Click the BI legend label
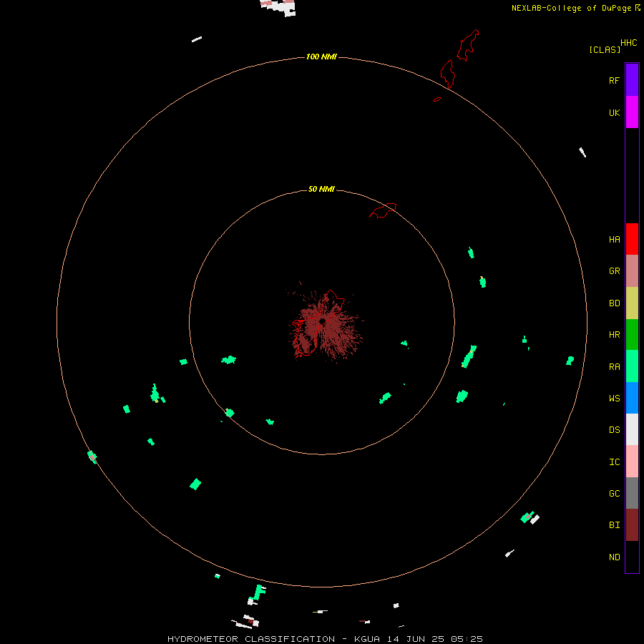The width and height of the screenshot is (644, 644). point(615,525)
